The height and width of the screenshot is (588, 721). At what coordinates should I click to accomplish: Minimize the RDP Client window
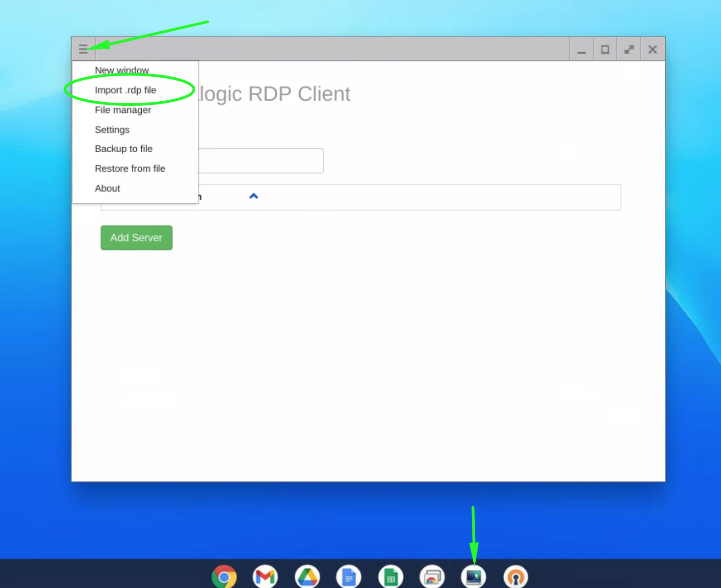click(x=581, y=49)
